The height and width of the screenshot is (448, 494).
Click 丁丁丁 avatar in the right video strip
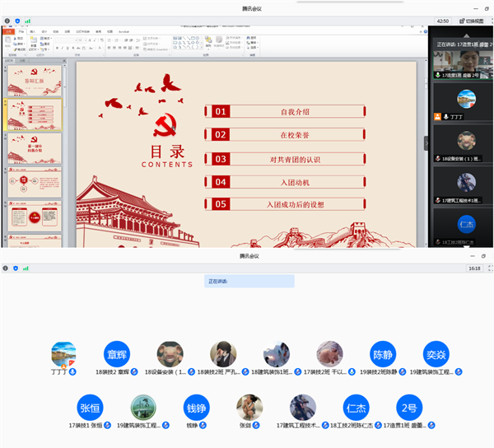click(x=466, y=99)
